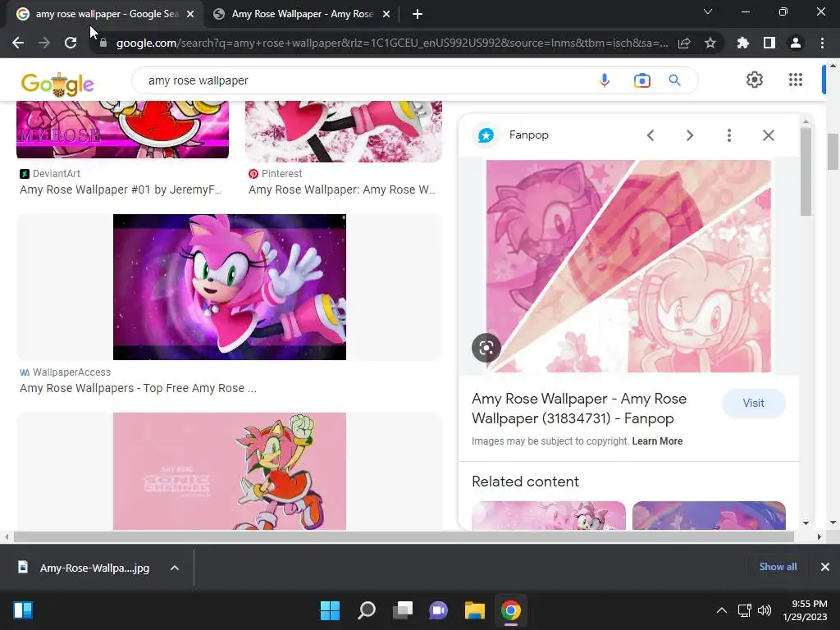Click the page vertical scrollbar thumb
This screenshot has width=840, height=630.
833,151
